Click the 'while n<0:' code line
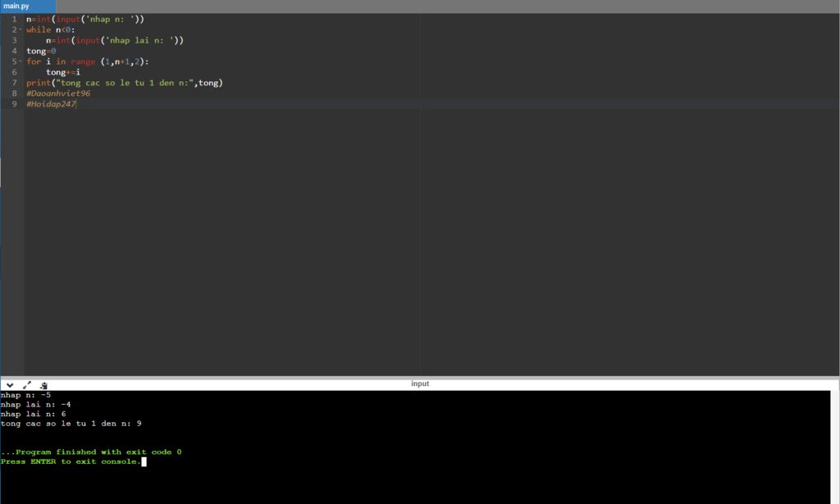This screenshot has height=504, width=840. tap(51, 30)
